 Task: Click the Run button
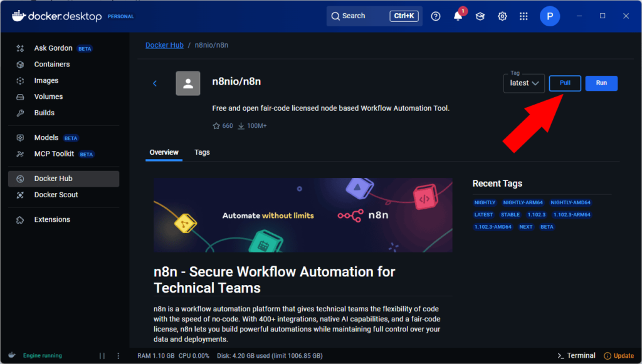[601, 83]
